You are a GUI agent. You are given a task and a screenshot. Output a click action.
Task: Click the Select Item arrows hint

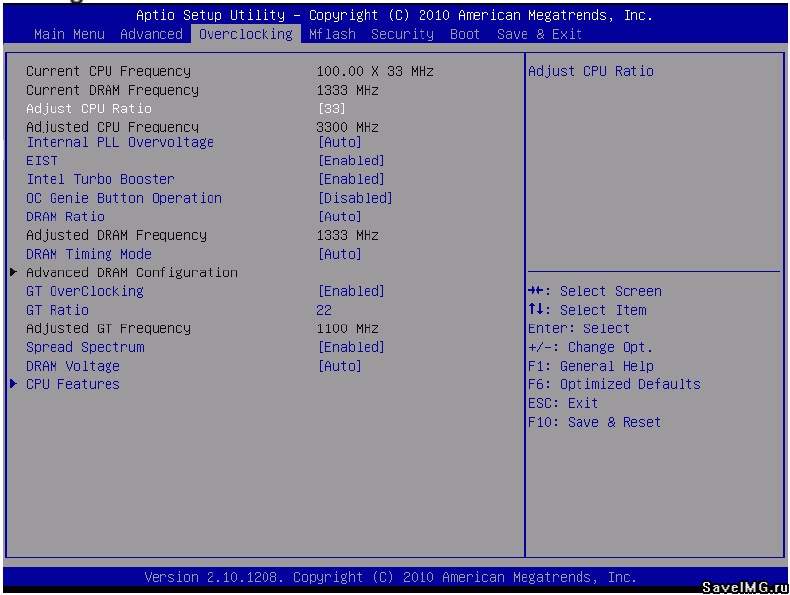point(587,310)
